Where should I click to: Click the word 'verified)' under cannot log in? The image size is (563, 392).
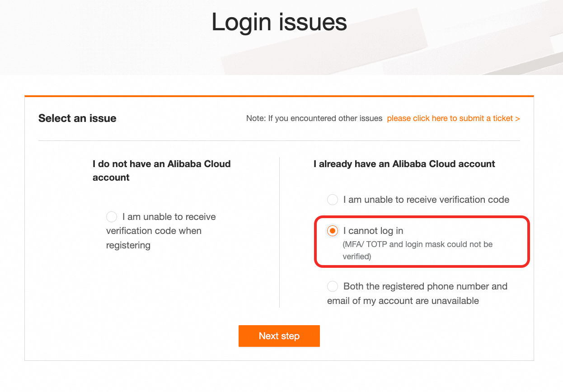tap(357, 257)
